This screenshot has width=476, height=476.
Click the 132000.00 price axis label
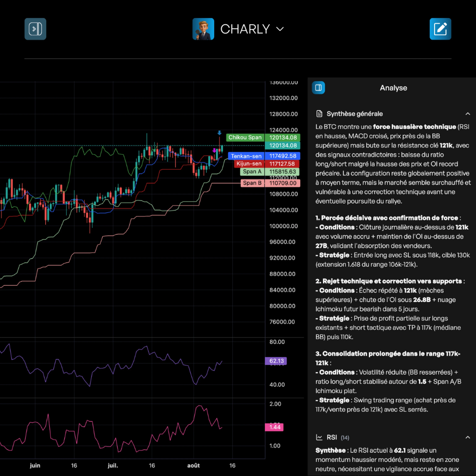[x=284, y=98]
